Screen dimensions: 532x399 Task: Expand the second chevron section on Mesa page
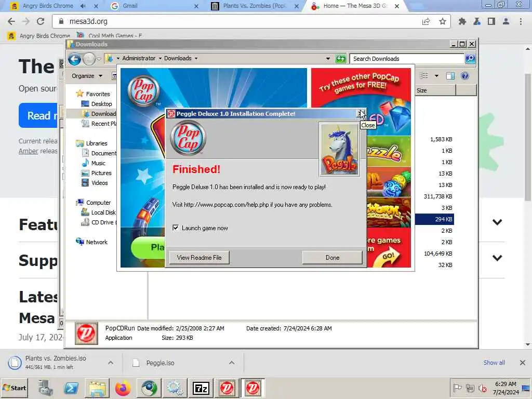tap(497, 258)
